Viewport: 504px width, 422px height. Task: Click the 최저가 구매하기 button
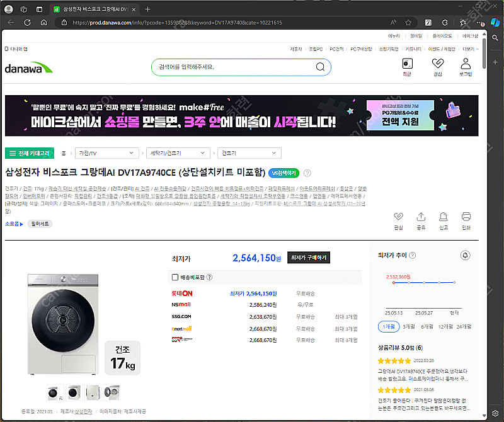[x=309, y=258]
